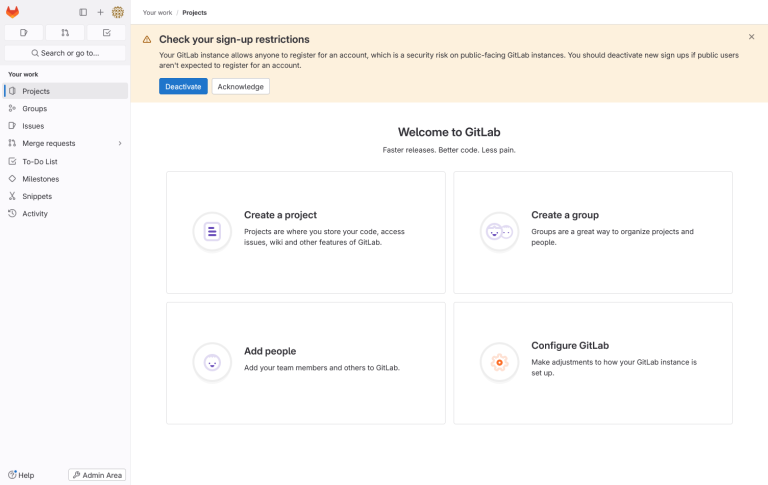The width and height of the screenshot is (768, 485).
Task: Open To-Do List in the sidebar
Action: point(66,161)
